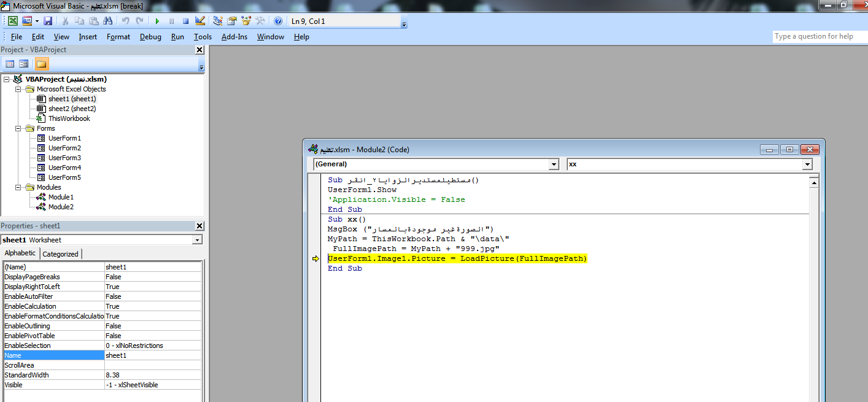868x402 pixels.
Task: Click the View Microsoft Excel icon
Action: point(12,21)
